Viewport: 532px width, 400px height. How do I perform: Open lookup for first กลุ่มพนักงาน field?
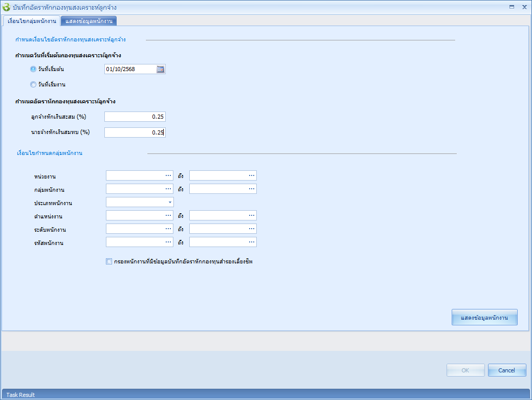[168, 189]
